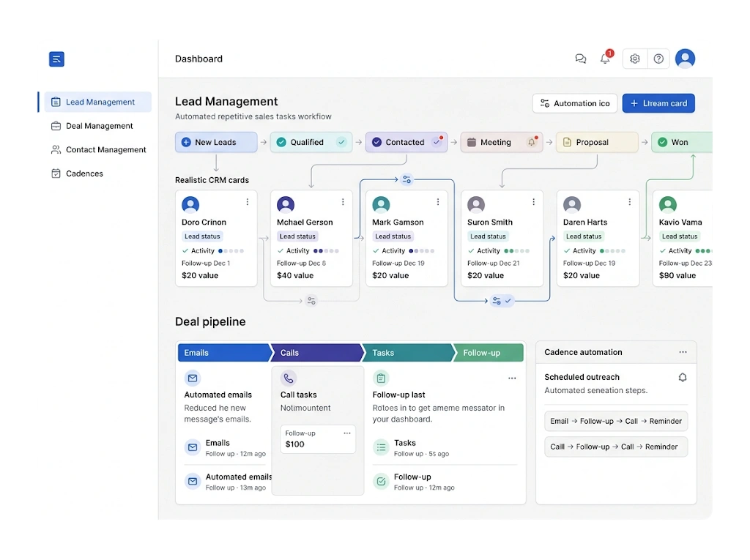Open notifications bell with red badge
750x560 pixels.
[x=606, y=57]
